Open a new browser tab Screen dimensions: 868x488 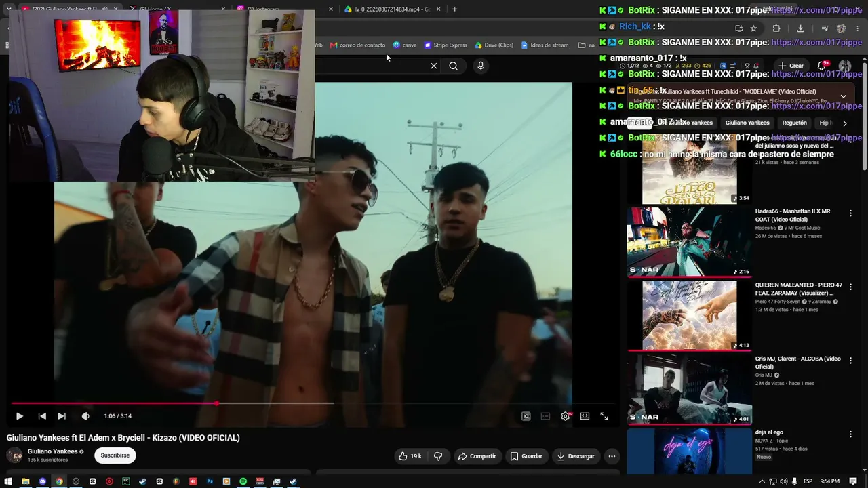[x=454, y=9]
